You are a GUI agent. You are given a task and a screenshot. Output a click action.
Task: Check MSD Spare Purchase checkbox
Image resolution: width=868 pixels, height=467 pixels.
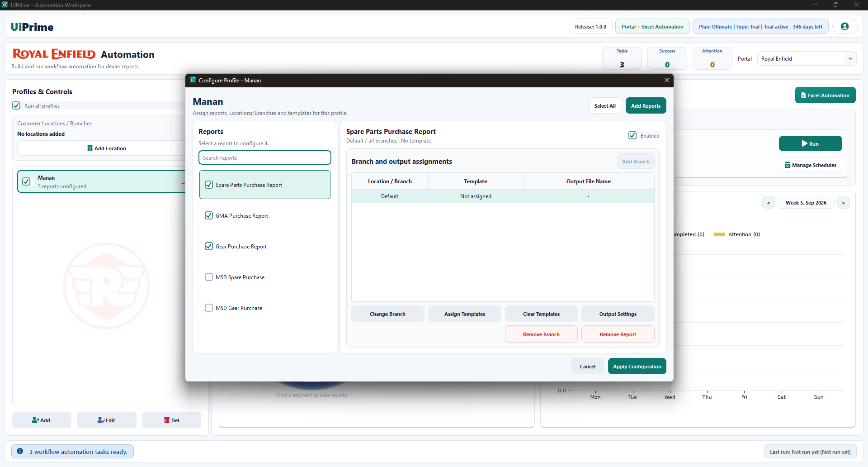coord(209,277)
